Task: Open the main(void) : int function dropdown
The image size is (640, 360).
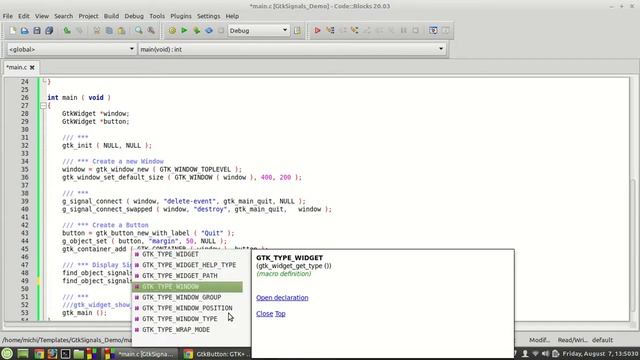Action: [292, 49]
